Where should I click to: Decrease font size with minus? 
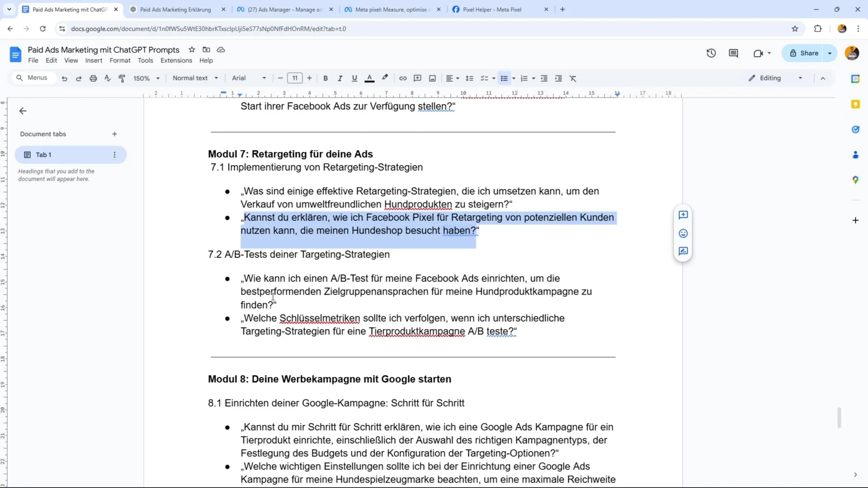tap(280, 78)
